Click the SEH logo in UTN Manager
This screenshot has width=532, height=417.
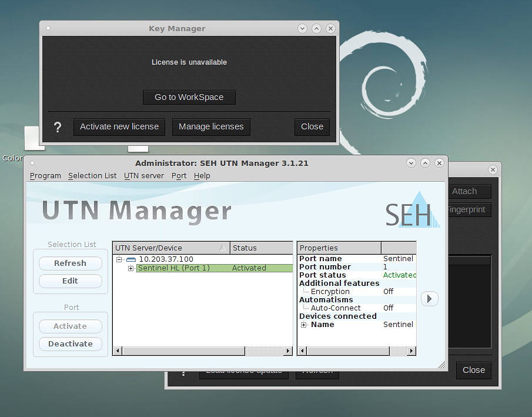[411, 211]
